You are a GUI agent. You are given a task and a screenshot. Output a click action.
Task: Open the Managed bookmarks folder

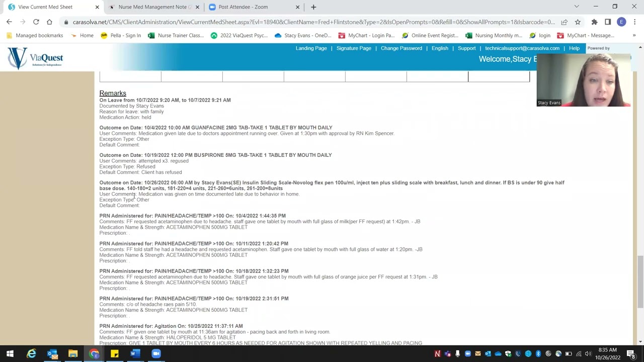[35, 36]
